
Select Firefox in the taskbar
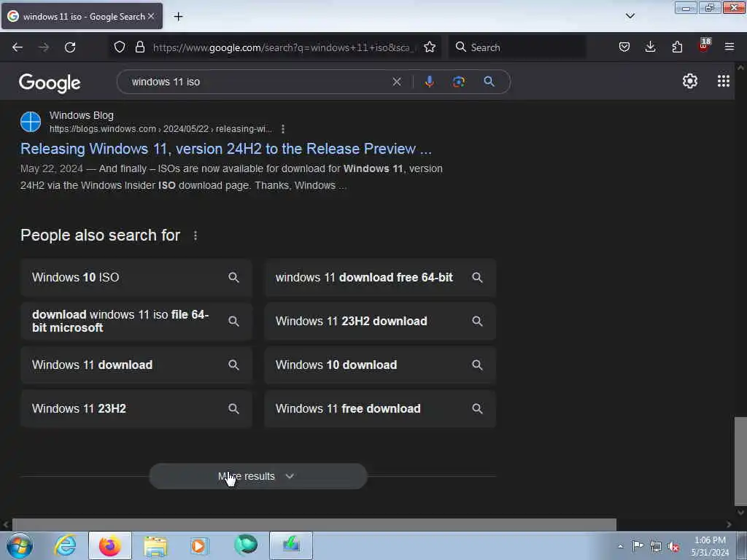coord(109,545)
